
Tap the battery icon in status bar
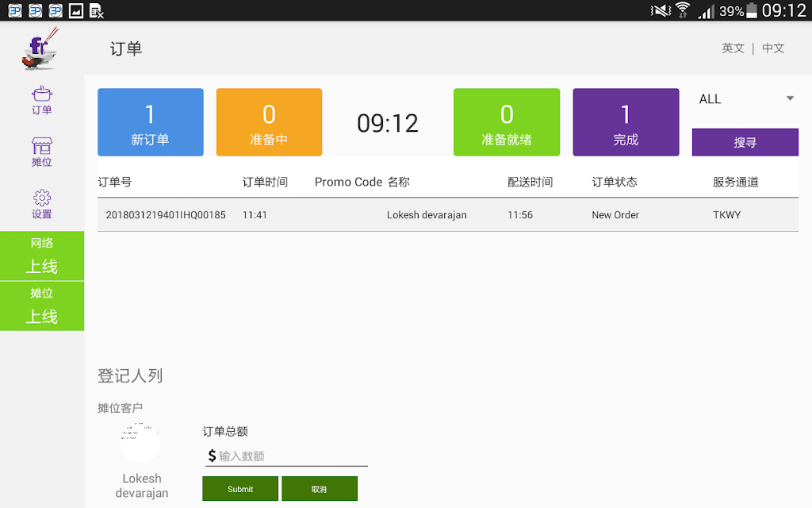752,10
